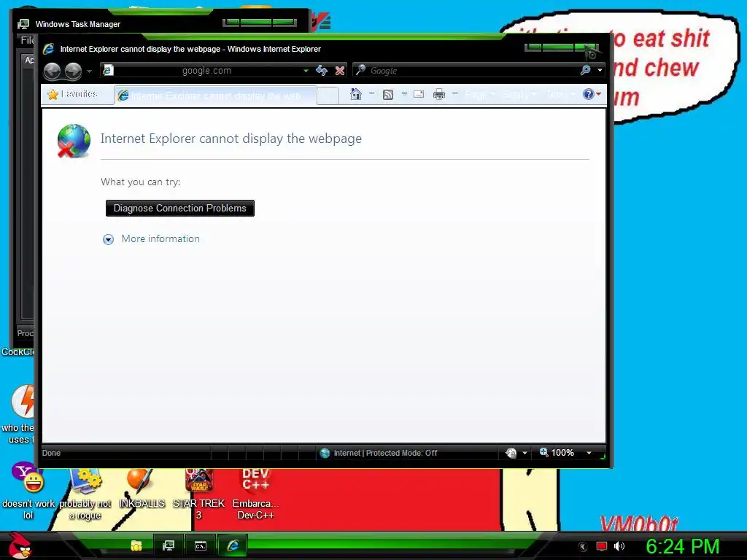The width and height of the screenshot is (747, 560).
Task: Click the Internet Explorer taskbar button
Action: [233, 545]
